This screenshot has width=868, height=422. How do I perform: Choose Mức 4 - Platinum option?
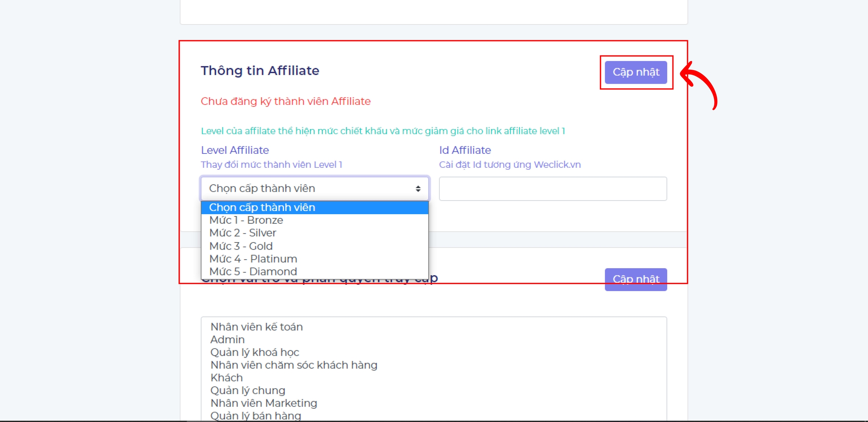coord(253,259)
